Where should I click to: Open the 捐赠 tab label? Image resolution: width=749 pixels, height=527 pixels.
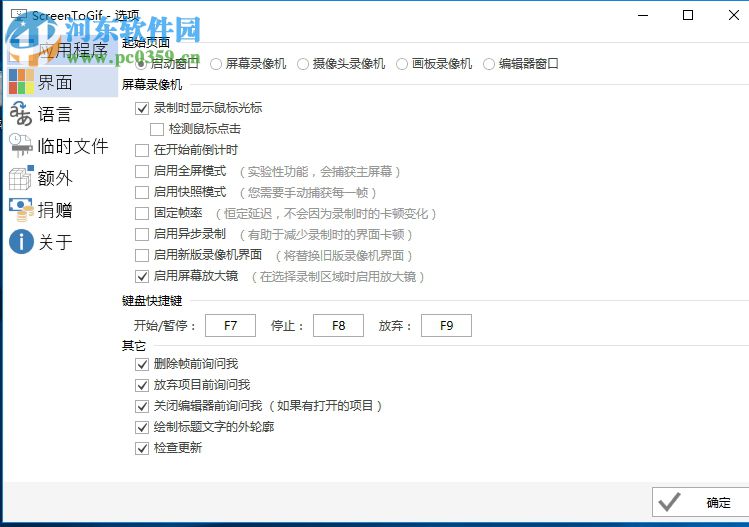tap(55, 210)
